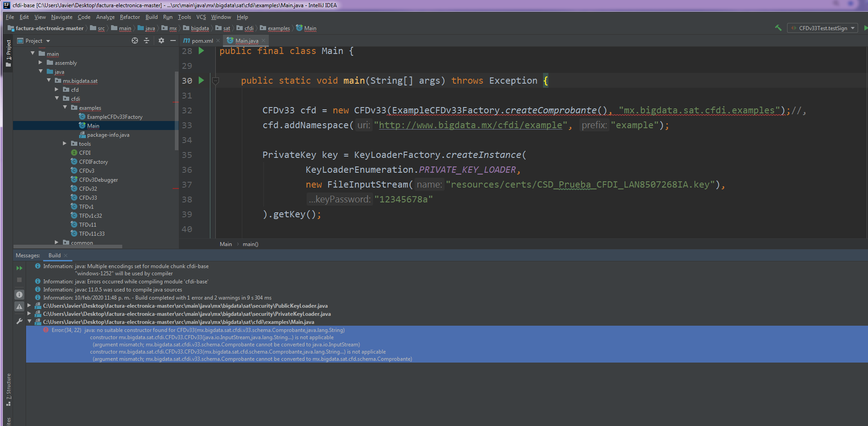Click the bigdata breadcrumb in navigation bar
Image resolution: width=868 pixels, height=426 pixels.
pos(200,28)
